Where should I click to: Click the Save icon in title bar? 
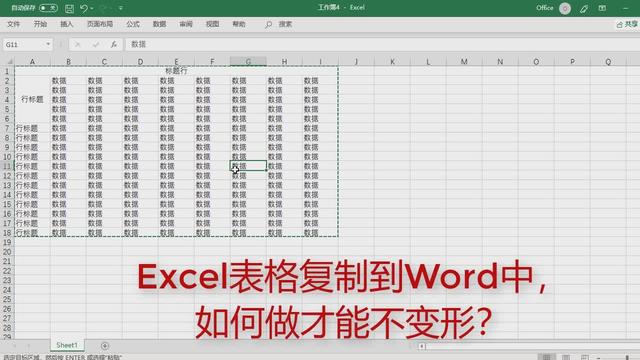tap(69, 8)
